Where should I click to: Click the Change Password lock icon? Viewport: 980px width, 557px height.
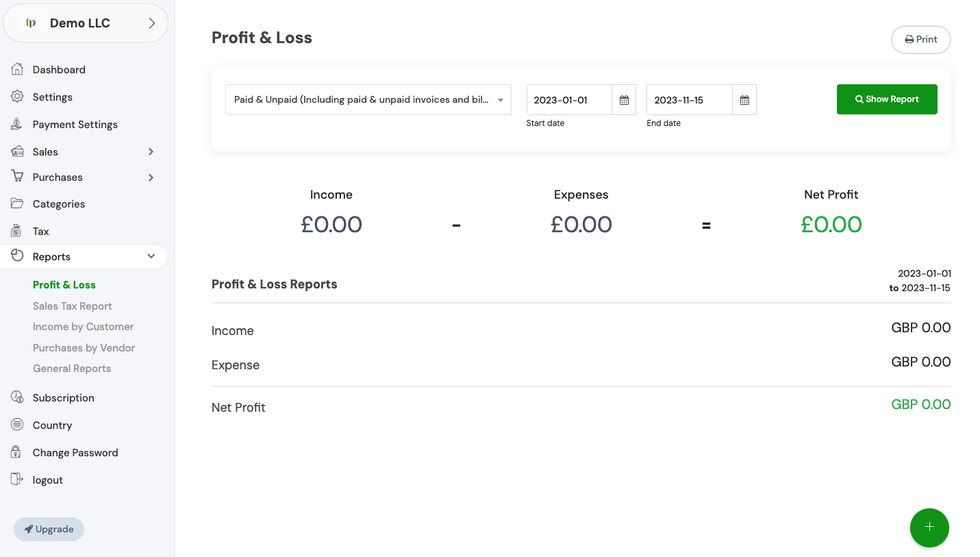[17, 452]
